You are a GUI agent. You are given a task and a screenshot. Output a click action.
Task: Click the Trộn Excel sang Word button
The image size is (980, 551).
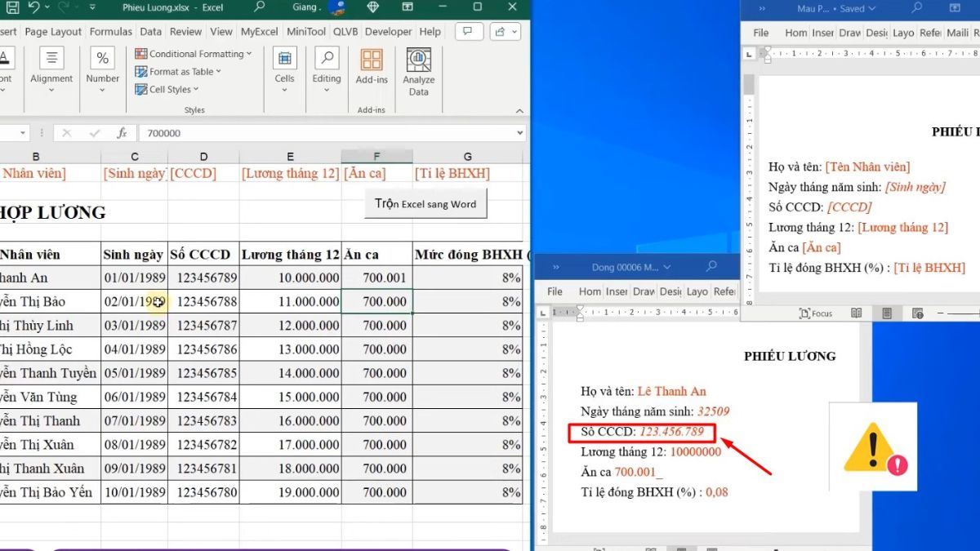pos(425,204)
